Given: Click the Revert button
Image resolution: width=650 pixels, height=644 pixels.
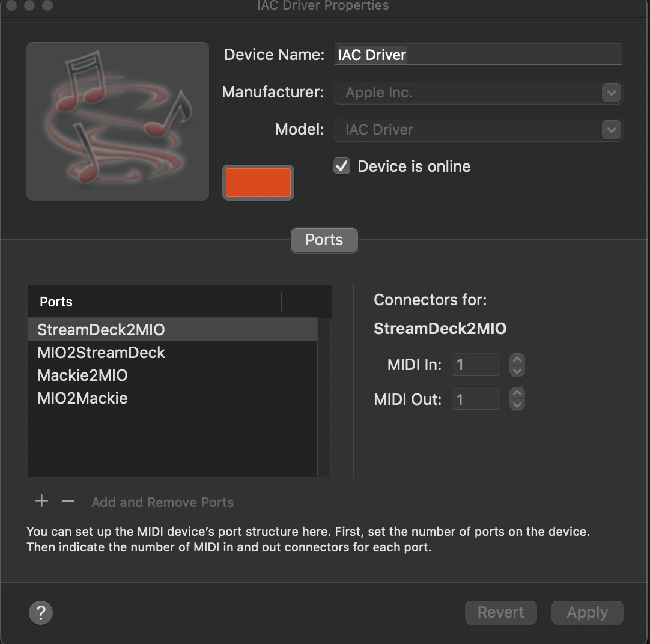Looking at the screenshot, I should tap(500, 612).
